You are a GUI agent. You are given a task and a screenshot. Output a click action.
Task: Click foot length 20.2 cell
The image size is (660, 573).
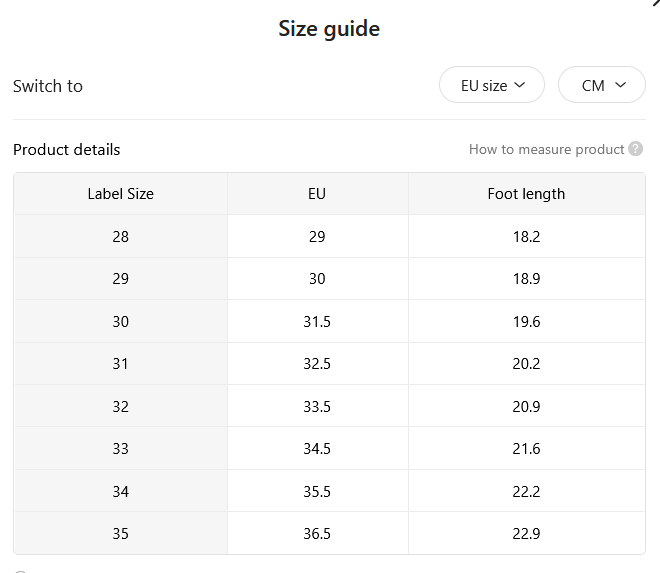click(x=526, y=364)
